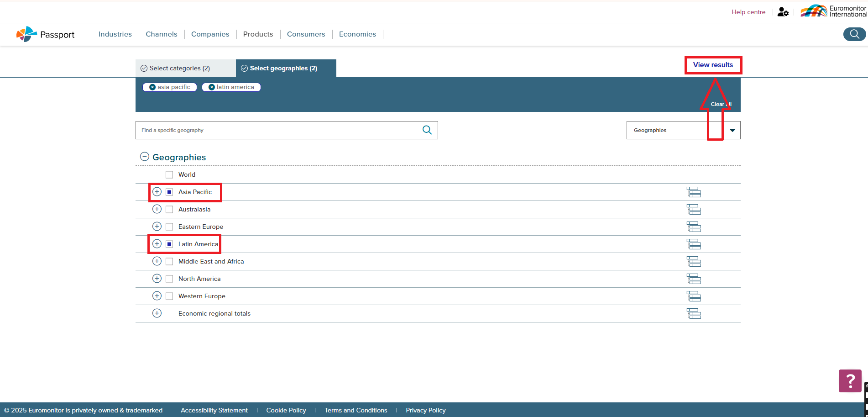This screenshot has height=417, width=868.
Task: Click the Passport logo
Action: click(x=45, y=34)
